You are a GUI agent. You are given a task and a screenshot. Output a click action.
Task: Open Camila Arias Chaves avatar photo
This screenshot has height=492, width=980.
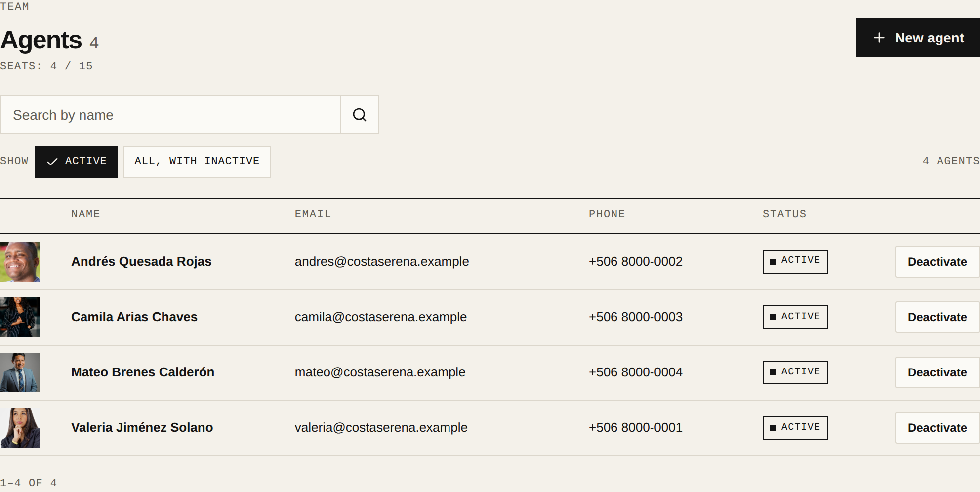pos(20,317)
